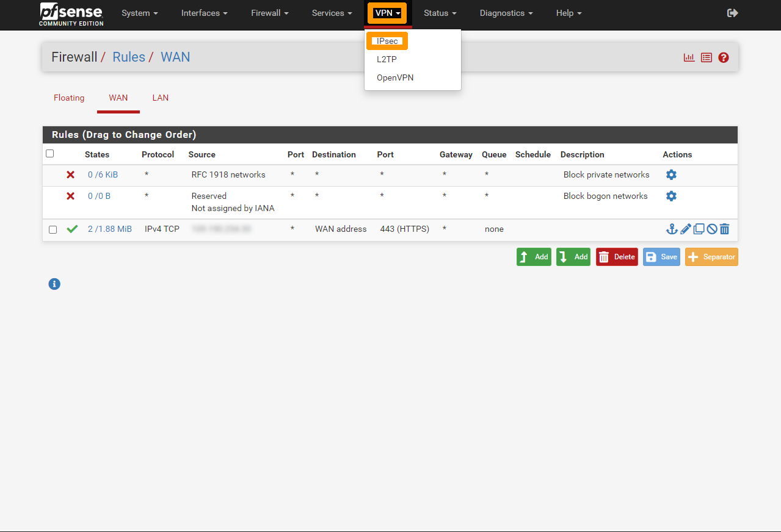Open the Diagnostics dropdown menu
This screenshot has height=532, width=781.
point(506,13)
